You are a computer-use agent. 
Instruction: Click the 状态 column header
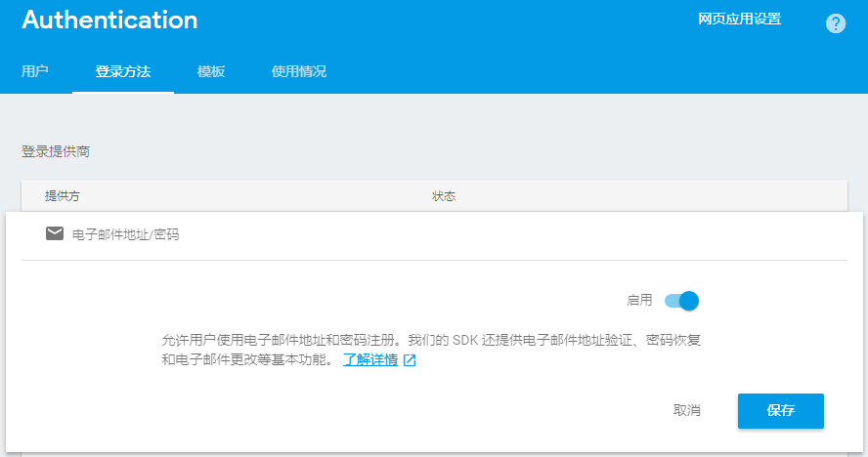pos(444,196)
